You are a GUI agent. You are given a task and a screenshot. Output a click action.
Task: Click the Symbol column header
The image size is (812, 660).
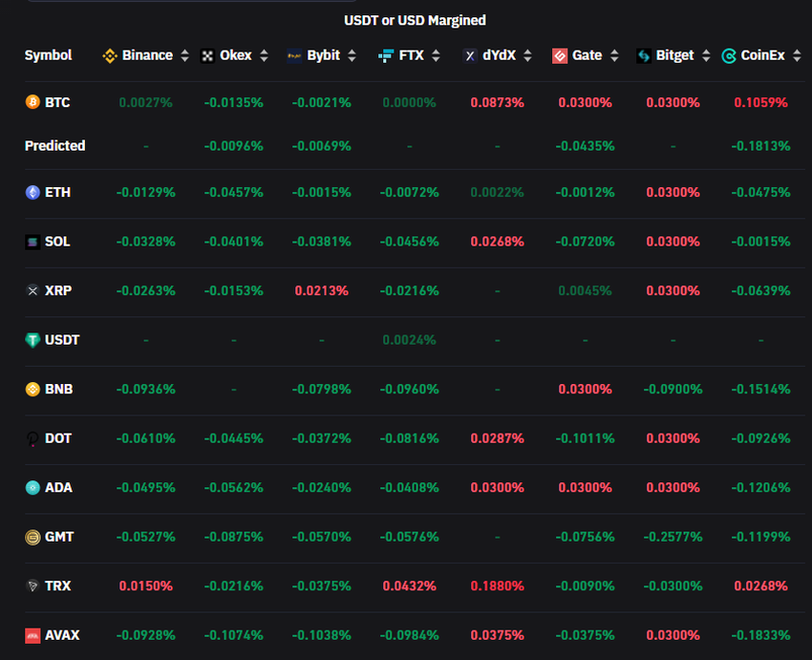point(48,55)
